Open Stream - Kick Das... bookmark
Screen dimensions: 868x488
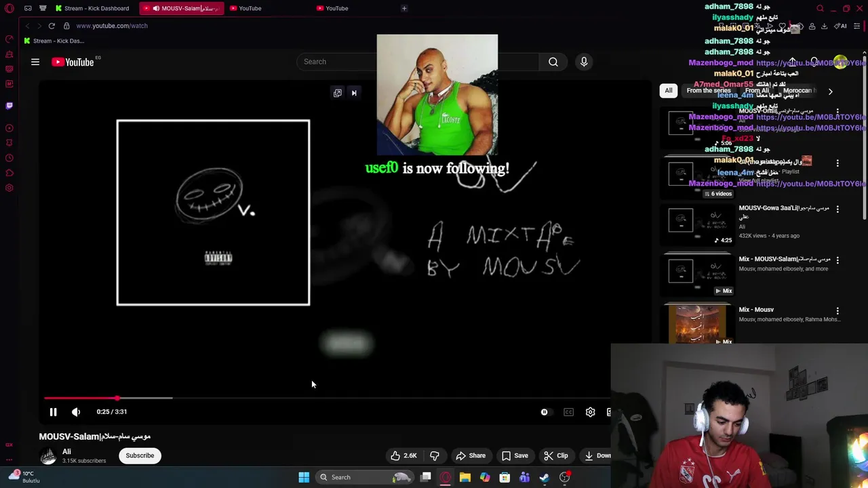point(54,41)
